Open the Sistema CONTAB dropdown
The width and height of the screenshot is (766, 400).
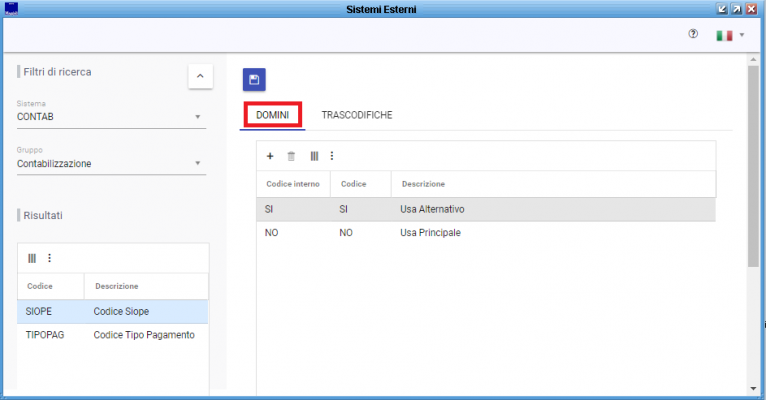(111, 117)
